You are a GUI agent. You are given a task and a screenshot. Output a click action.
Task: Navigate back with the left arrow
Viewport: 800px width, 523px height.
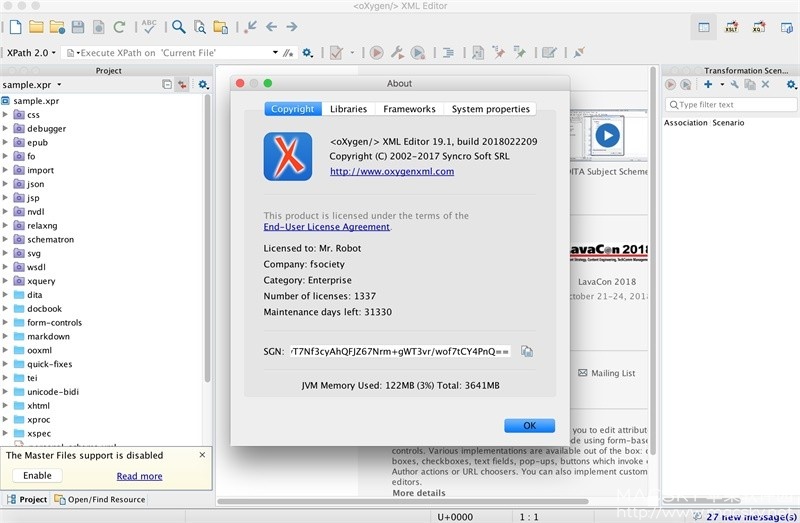click(x=271, y=27)
